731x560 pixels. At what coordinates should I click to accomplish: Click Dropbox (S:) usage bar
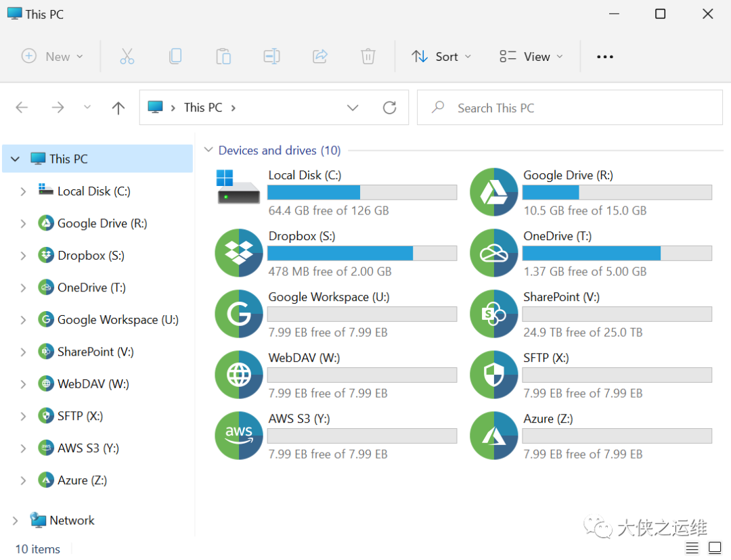tap(361, 253)
